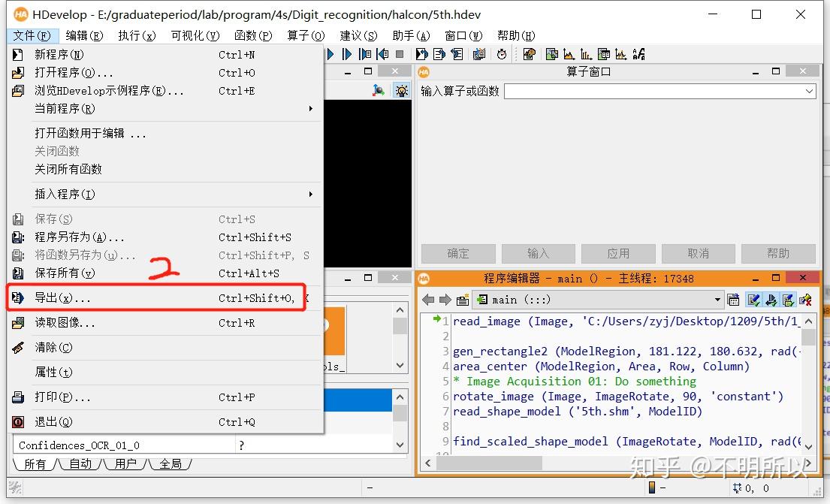
Task: Toggle the arrows checkmark editor icon
Action: click(x=771, y=300)
